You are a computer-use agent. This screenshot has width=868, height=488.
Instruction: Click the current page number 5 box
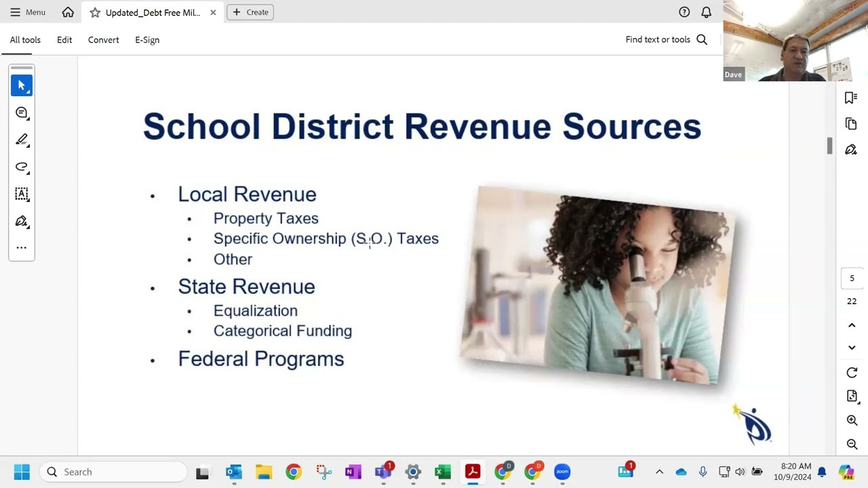(x=852, y=279)
